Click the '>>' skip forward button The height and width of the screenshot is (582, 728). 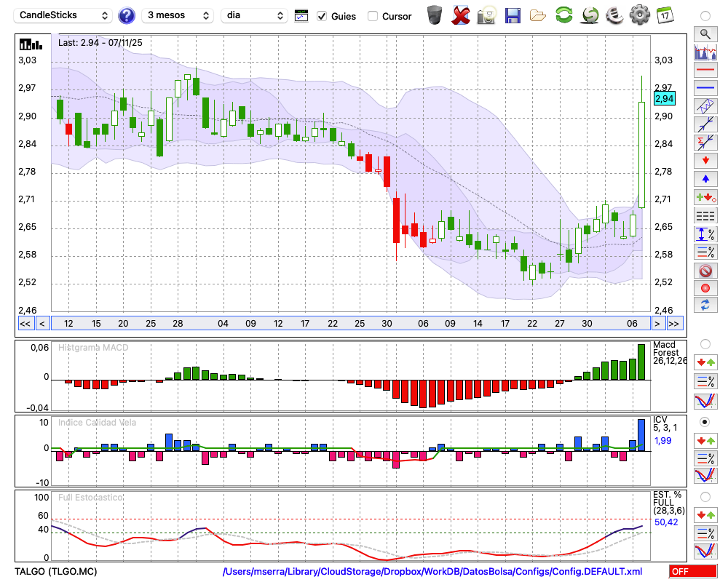click(x=674, y=324)
